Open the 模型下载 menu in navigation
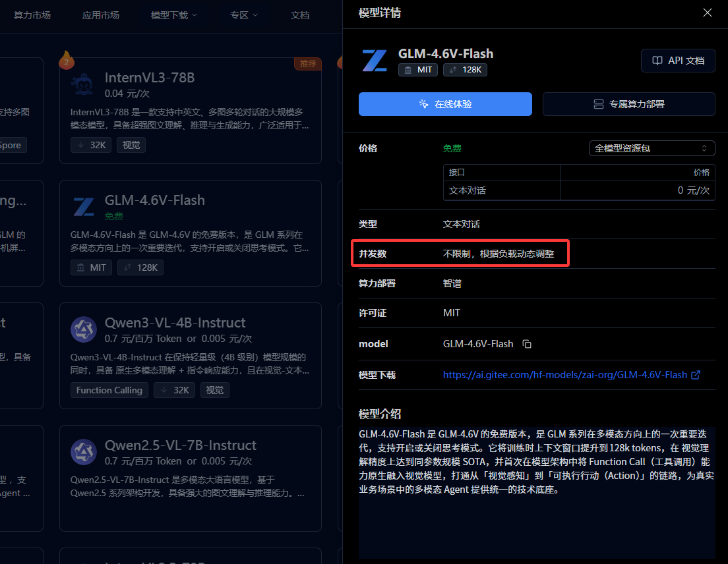Viewport: 728px width, 564px height. (174, 15)
